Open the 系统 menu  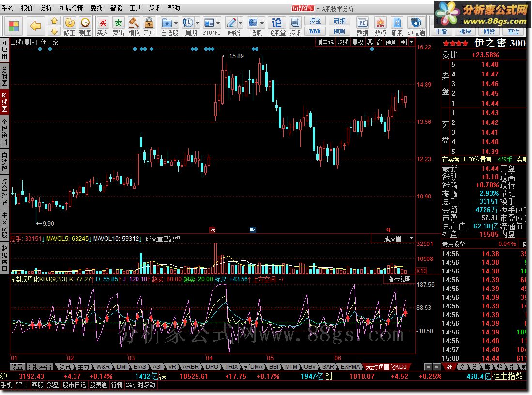[8, 8]
